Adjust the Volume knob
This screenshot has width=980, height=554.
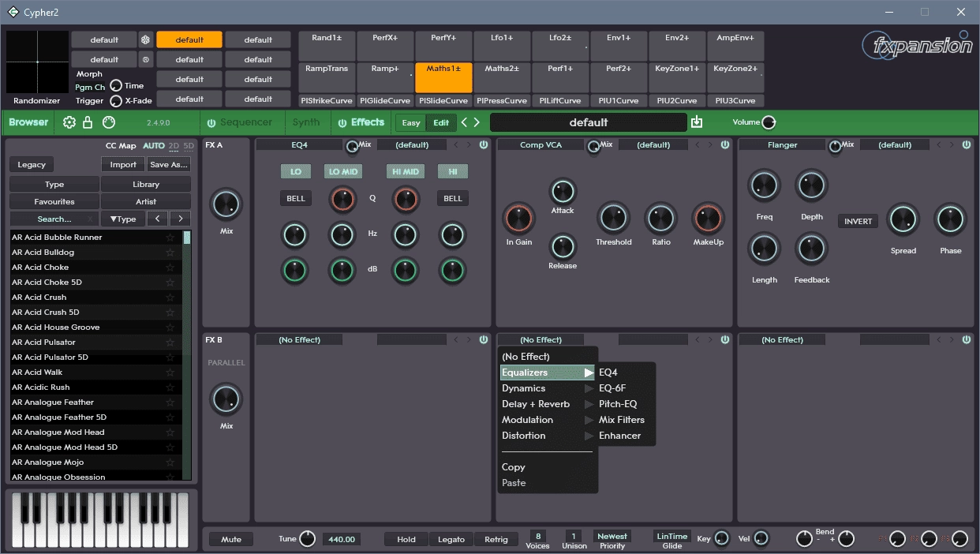[768, 122]
